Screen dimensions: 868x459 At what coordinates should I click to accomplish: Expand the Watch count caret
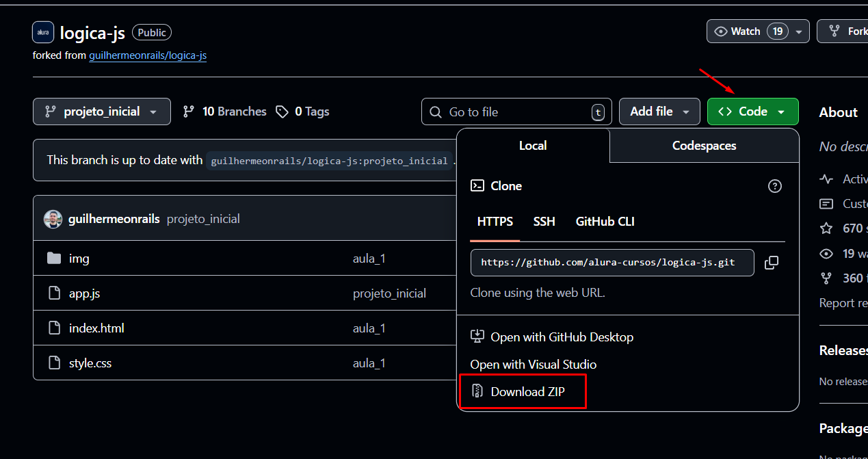coord(798,31)
